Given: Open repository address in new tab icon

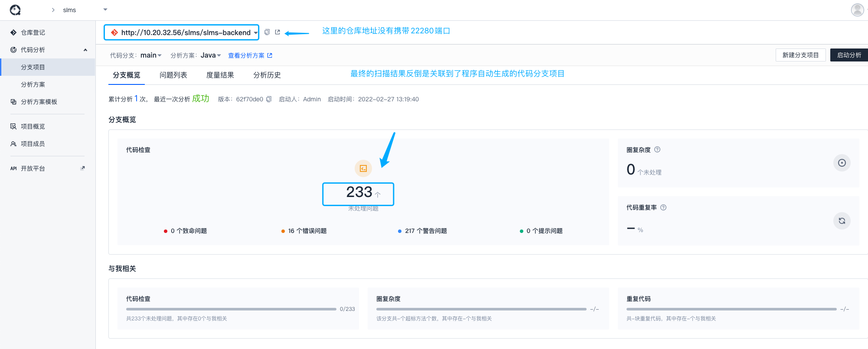Looking at the screenshot, I should tap(277, 32).
